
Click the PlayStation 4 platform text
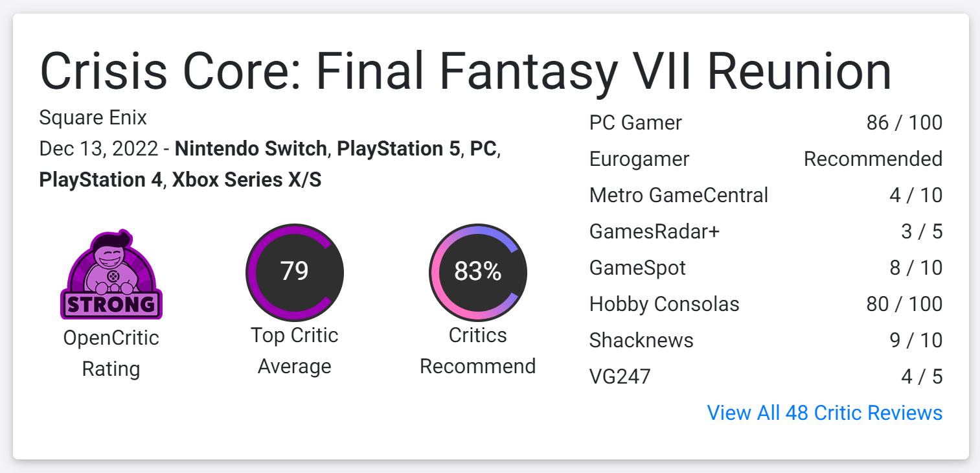pyautogui.click(x=100, y=179)
